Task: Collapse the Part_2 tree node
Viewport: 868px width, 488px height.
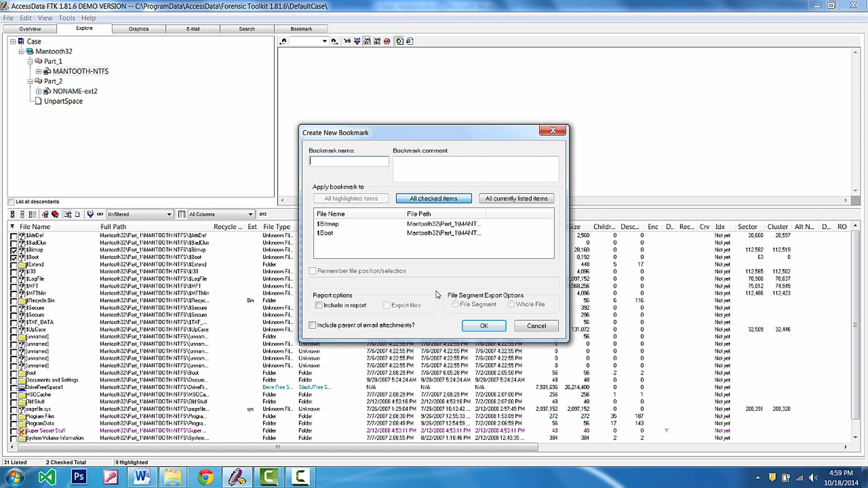Action: click(30, 81)
